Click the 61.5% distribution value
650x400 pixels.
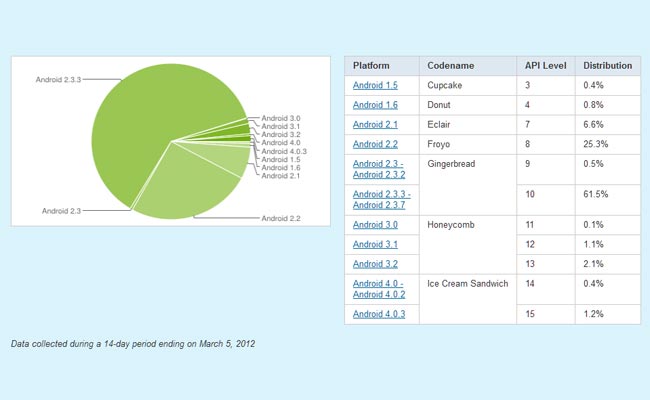click(597, 200)
